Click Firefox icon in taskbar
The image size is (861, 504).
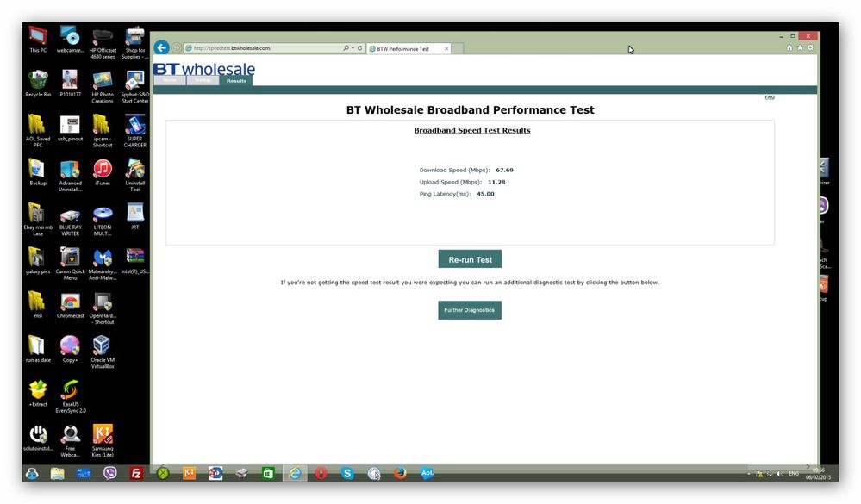pos(400,473)
